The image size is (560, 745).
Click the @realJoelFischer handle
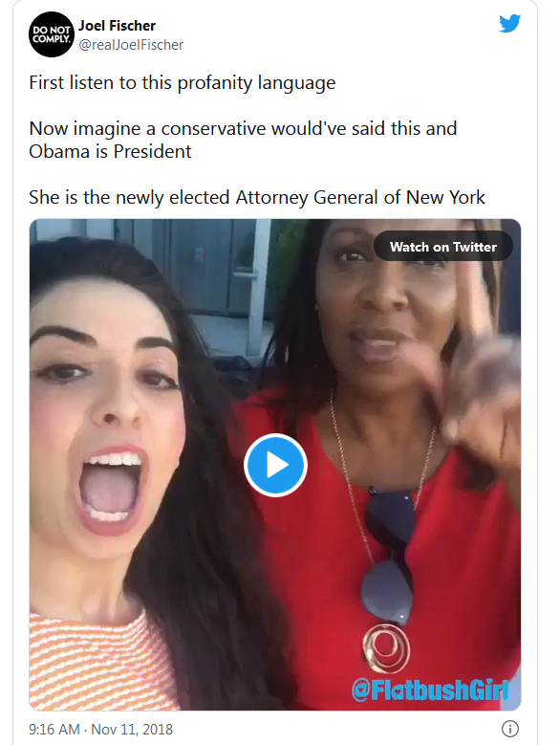[131, 45]
